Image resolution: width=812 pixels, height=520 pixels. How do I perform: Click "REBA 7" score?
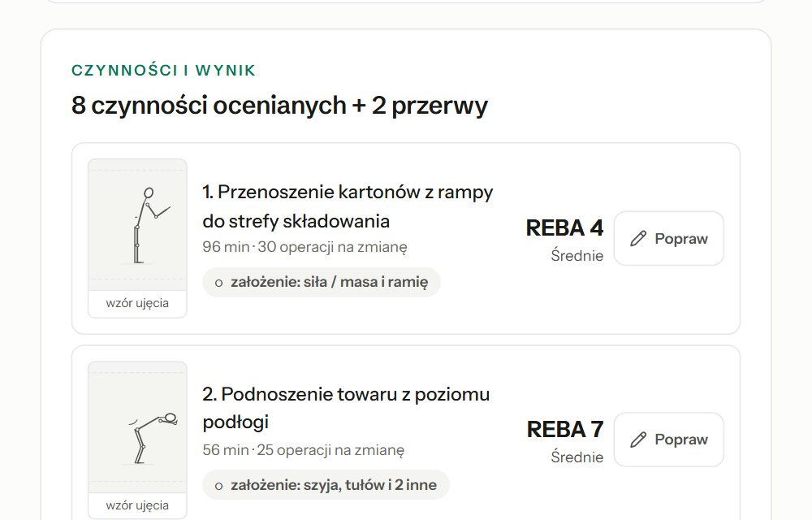click(565, 429)
